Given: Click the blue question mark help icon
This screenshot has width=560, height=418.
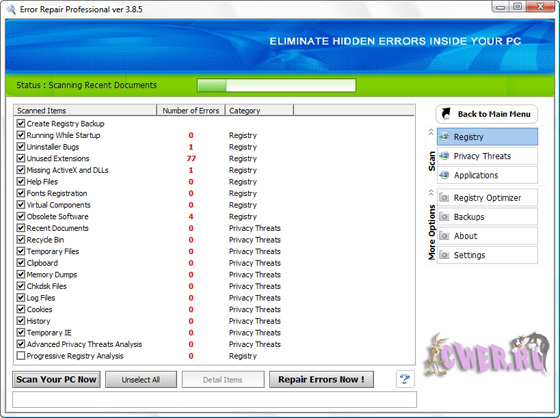Looking at the screenshot, I should (x=405, y=379).
